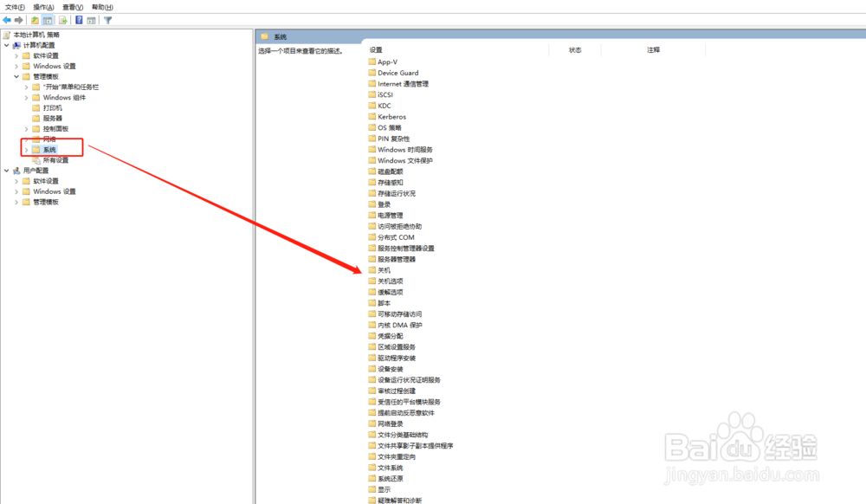Open the 文件(F) menu

pos(15,7)
